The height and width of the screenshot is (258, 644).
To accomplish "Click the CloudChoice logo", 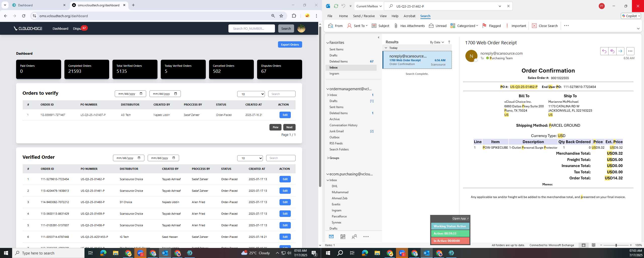I will (28, 28).
